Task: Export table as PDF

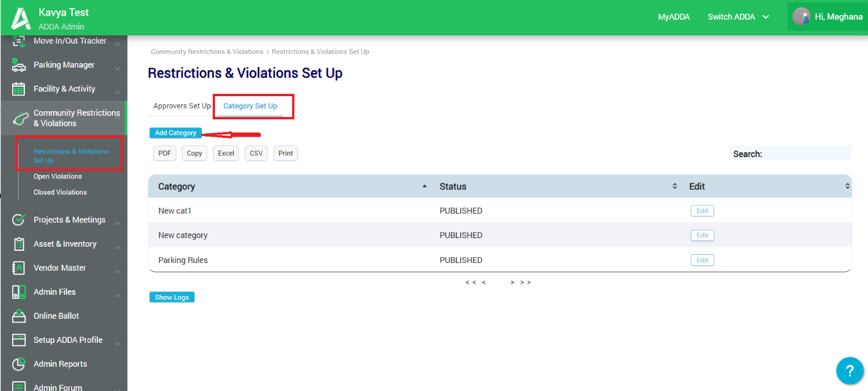Action: tap(165, 154)
